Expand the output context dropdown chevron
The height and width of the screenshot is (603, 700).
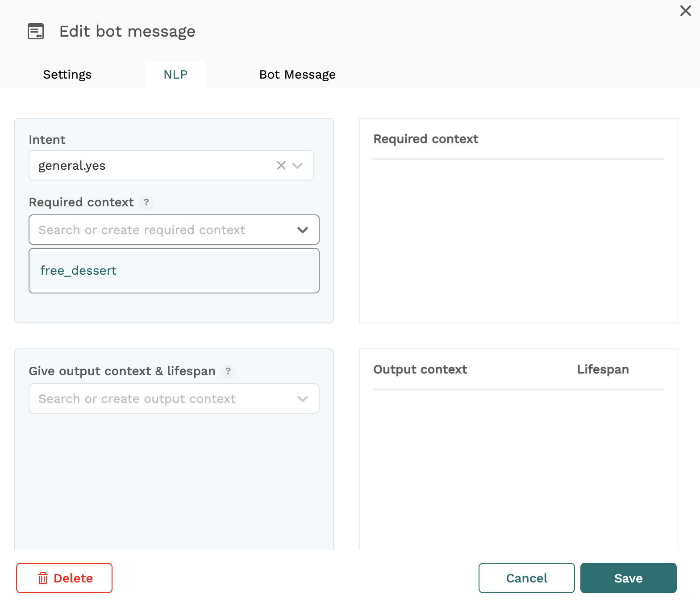tap(303, 399)
